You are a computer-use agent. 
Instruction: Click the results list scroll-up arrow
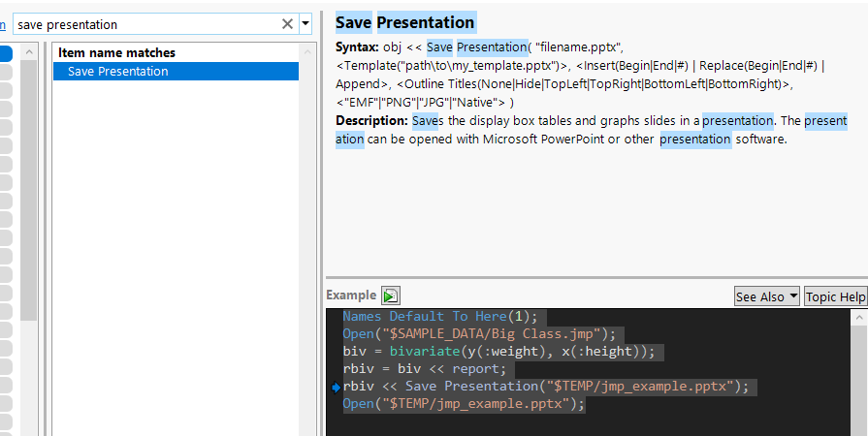click(x=309, y=50)
